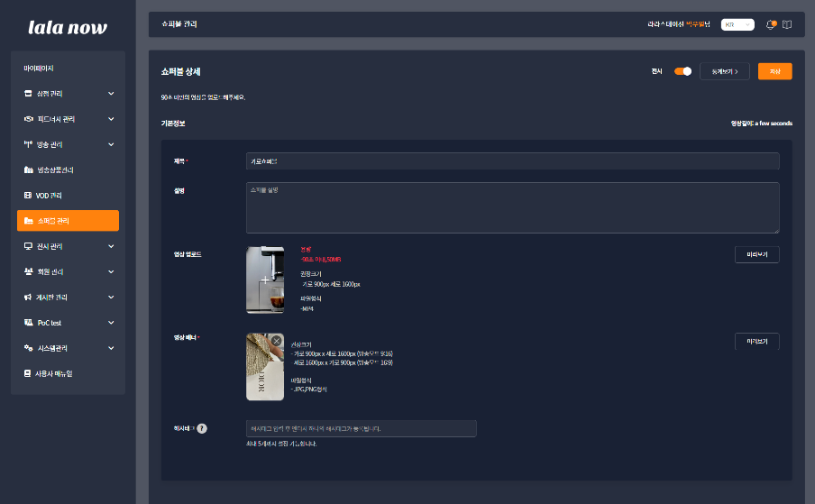815x504 pixels.
Task: Click the description textarea
Action: click(x=512, y=208)
